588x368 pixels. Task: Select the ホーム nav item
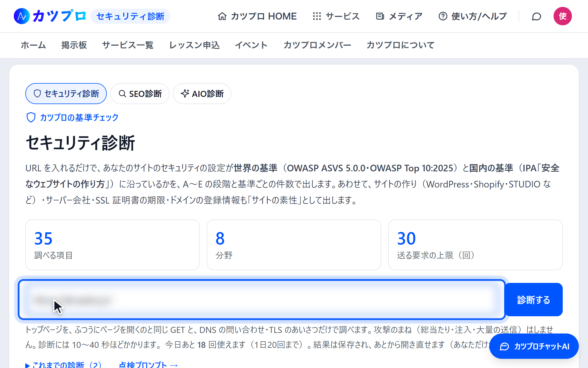point(33,45)
